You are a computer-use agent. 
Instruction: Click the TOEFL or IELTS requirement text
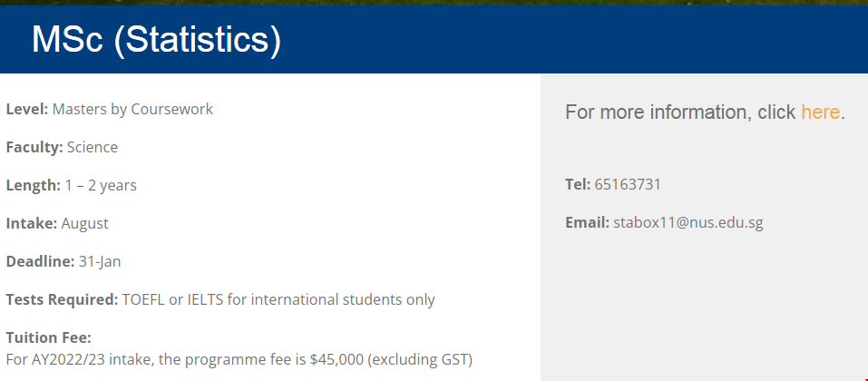(x=278, y=299)
